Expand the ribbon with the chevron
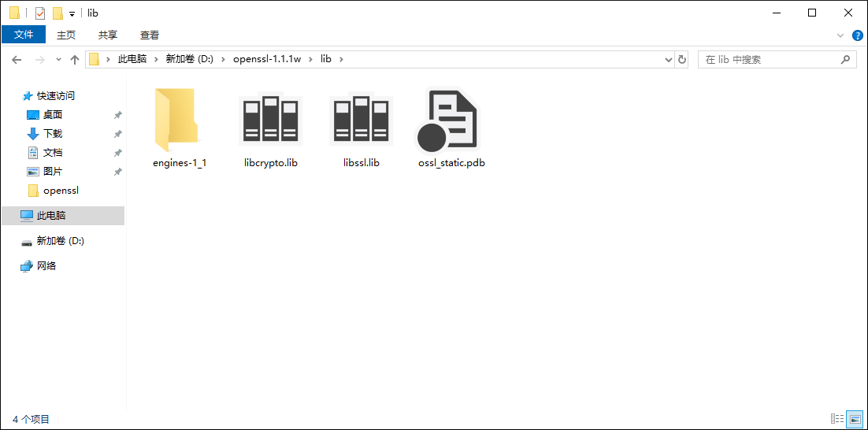868x430 pixels. 840,35
